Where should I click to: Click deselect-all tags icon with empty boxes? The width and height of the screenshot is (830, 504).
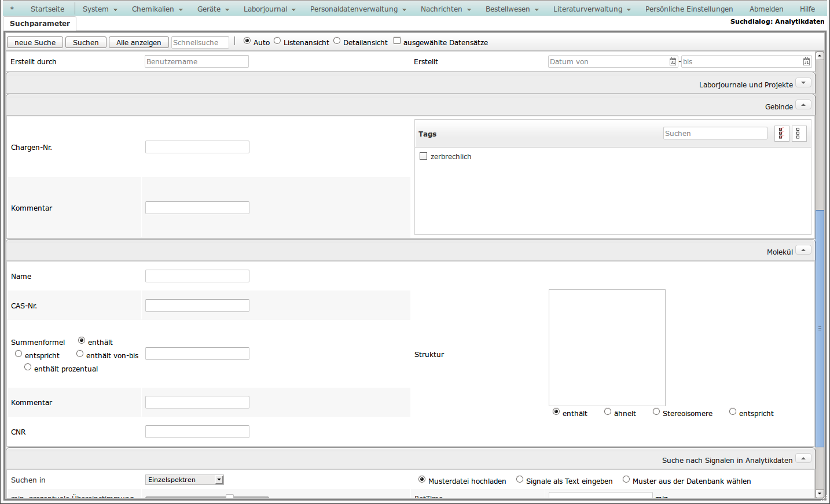(x=799, y=134)
